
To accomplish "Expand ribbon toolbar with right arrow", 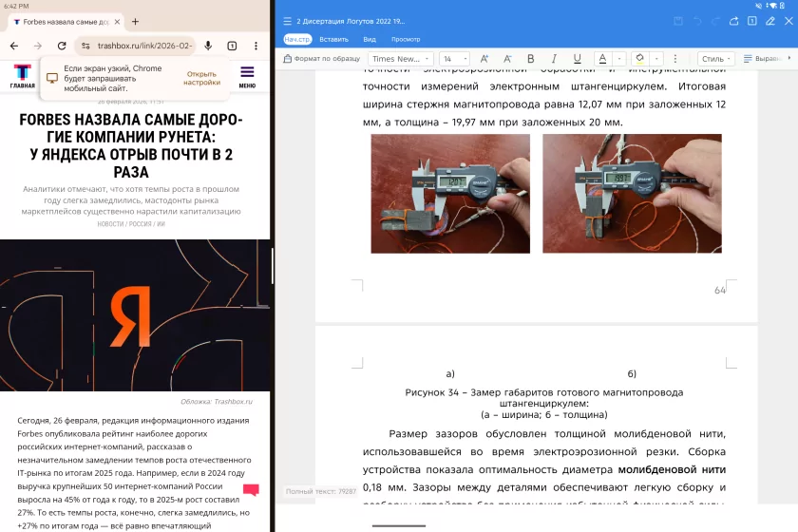I will coord(789,58).
